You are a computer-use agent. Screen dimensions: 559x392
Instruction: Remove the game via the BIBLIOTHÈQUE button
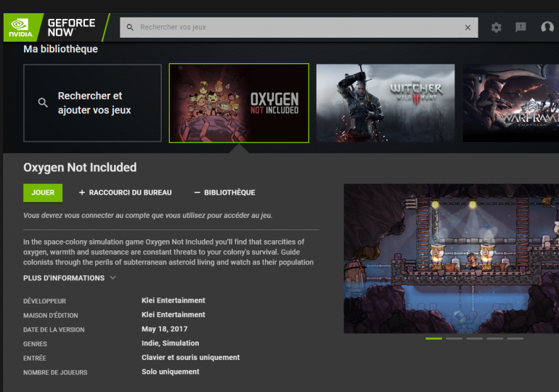[224, 193]
